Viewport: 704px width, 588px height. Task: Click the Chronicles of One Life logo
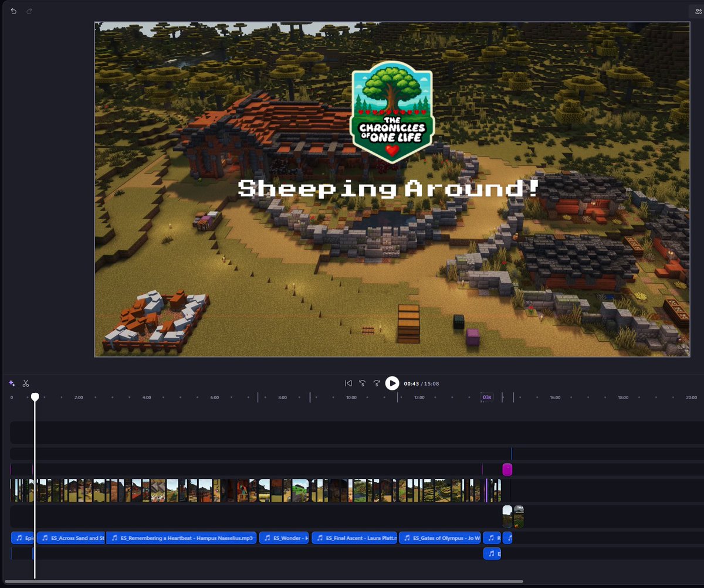click(392, 111)
